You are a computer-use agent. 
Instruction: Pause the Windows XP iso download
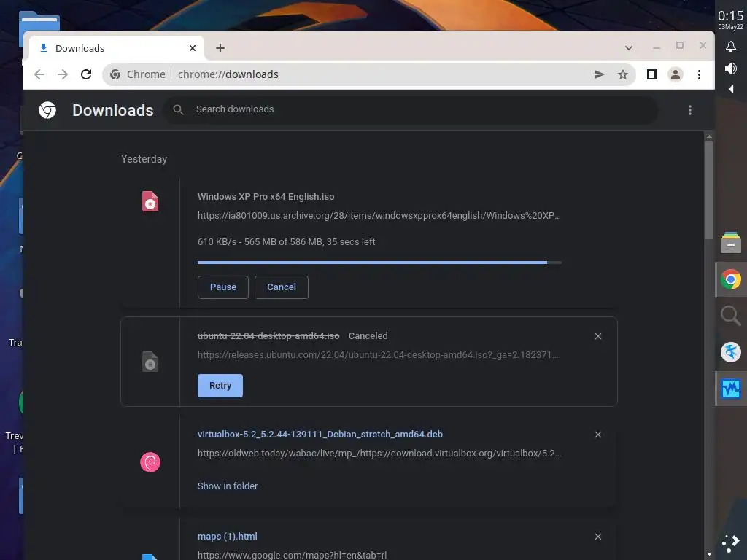pyautogui.click(x=223, y=287)
